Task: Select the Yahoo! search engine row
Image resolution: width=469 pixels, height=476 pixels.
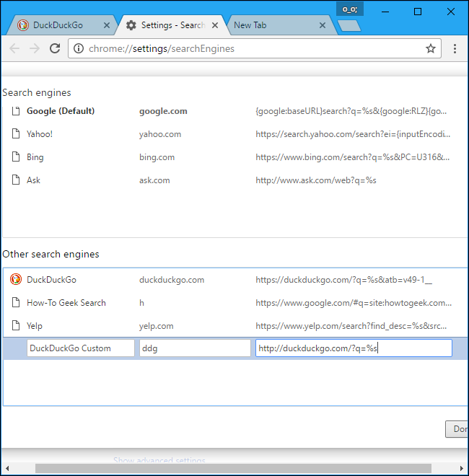Action: 40,134
